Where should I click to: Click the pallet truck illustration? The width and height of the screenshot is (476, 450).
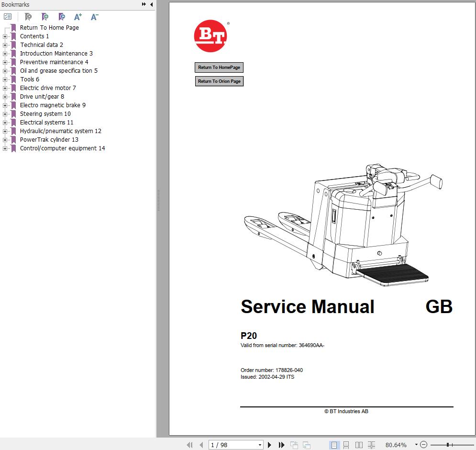(x=343, y=225)
